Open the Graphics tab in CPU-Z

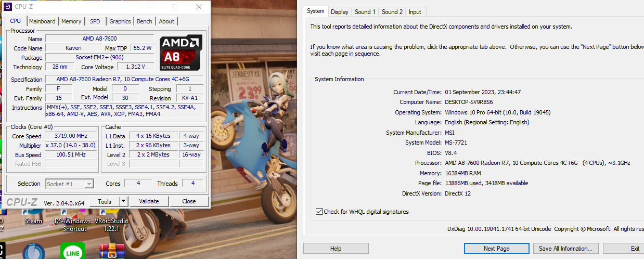120,21
